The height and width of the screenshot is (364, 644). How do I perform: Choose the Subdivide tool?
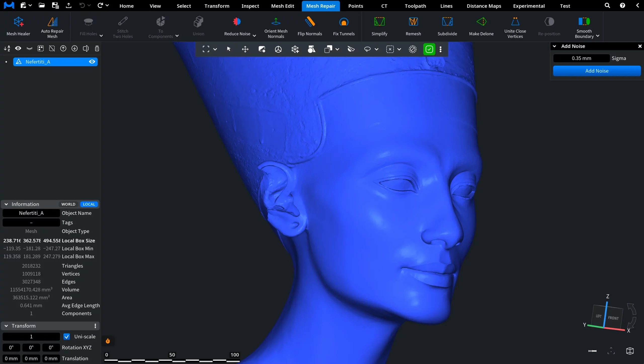click(447, 26)
